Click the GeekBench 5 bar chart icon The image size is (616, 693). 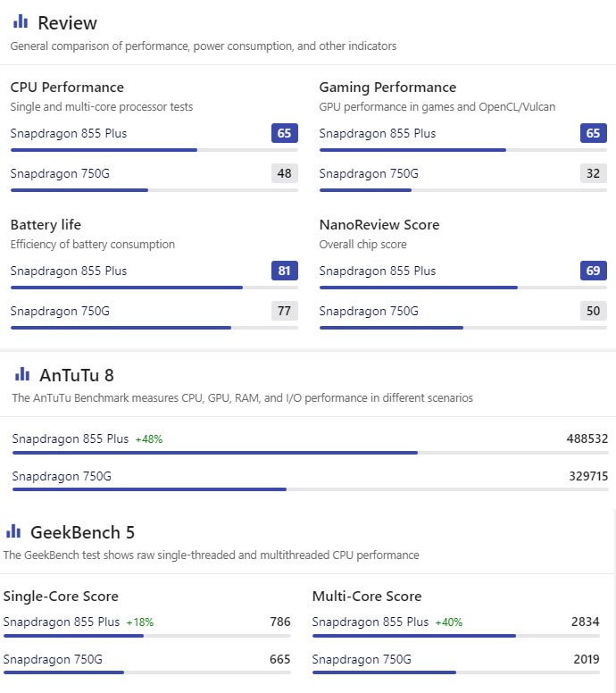click(x=13, y=532)
